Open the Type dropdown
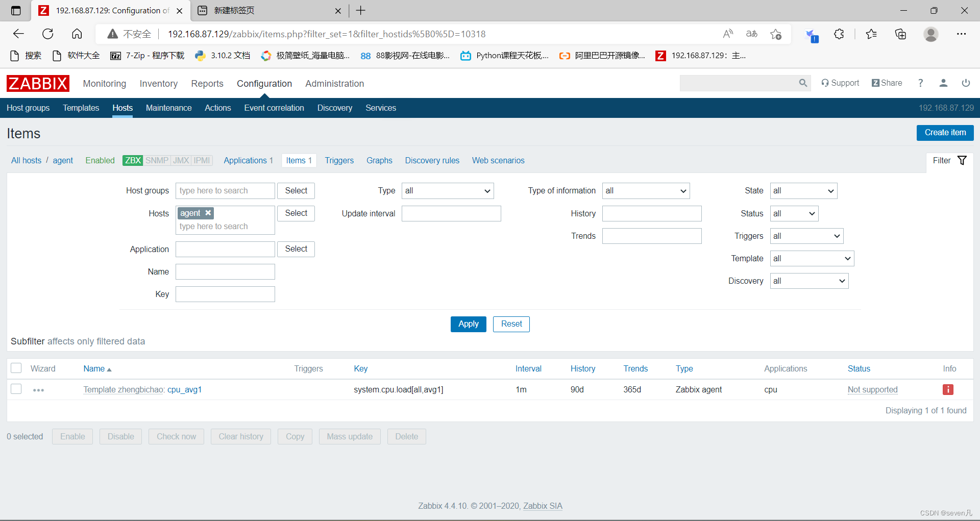 pos(448,191)
